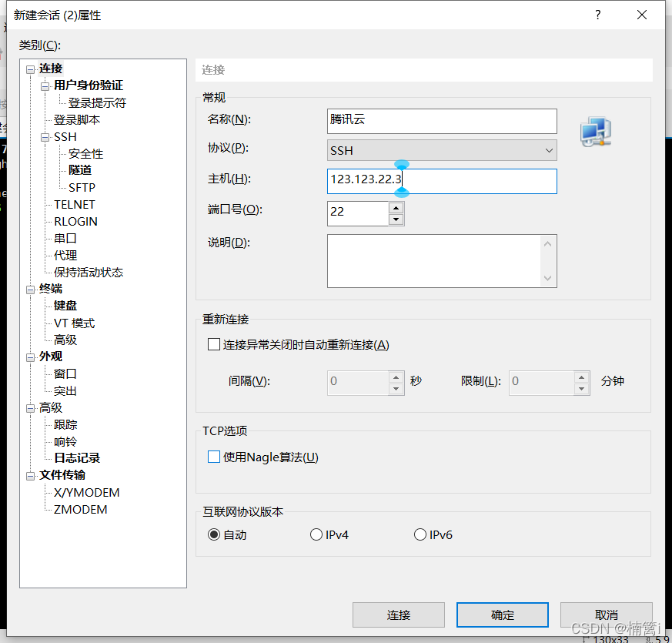The width and height of the screenshot is (672, 643).
Task: Open the 协议 SSH dropdown
Action: click(441, 150)
